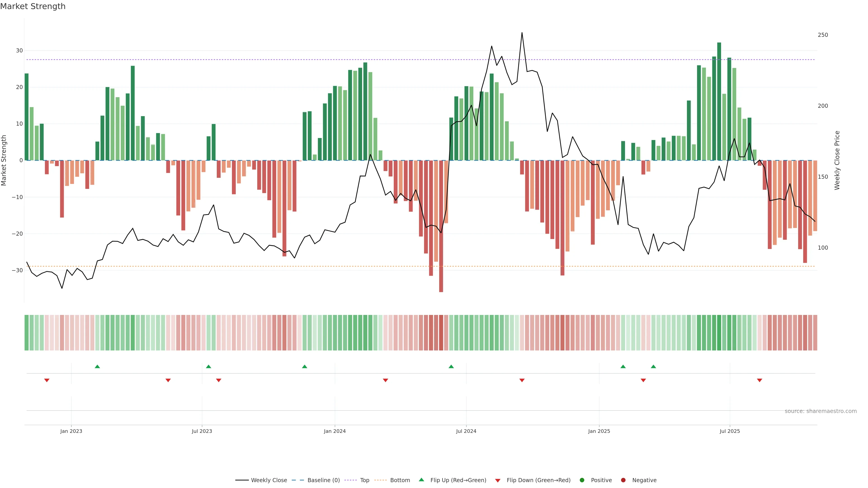This screenshot has height=488, width=868.
Task: Click flip-up triangle just after Jul 2023
Action: [209, 366]
